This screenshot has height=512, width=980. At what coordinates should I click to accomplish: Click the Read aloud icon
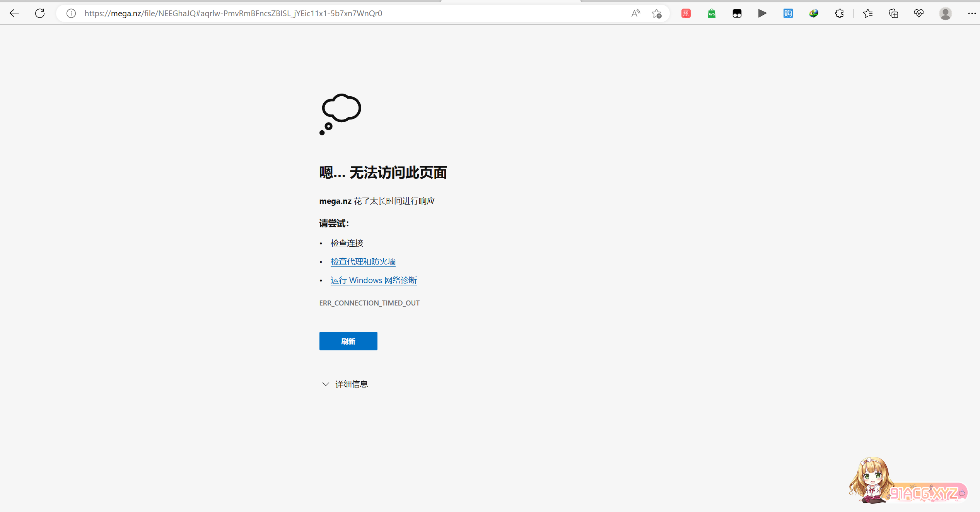click(635, 14)
